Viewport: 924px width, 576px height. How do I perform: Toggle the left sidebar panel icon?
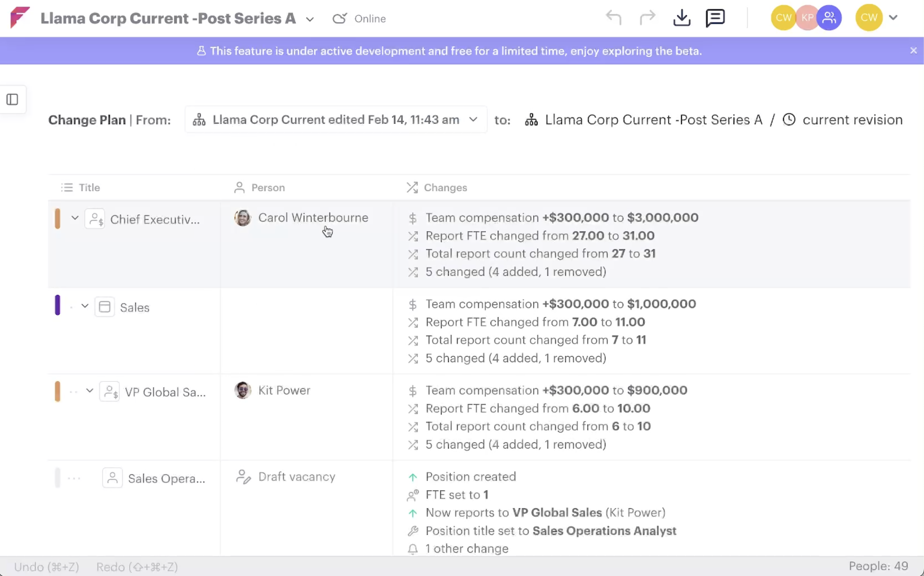12,100
